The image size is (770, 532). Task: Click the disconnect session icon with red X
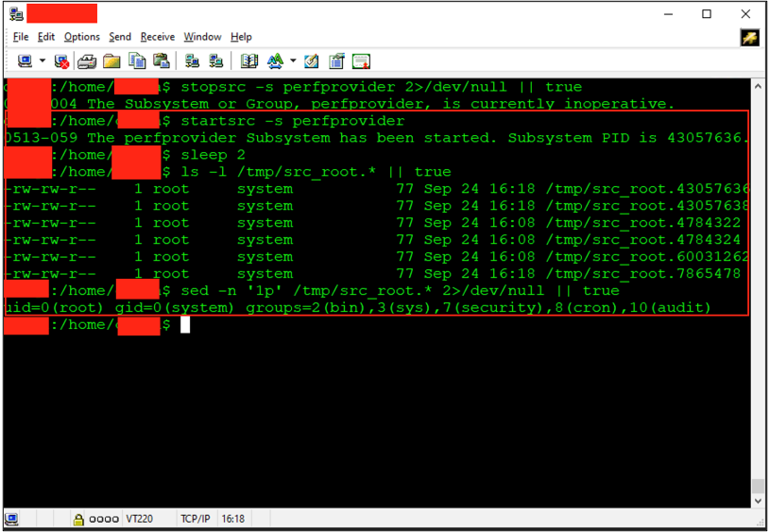coord(62,61)
